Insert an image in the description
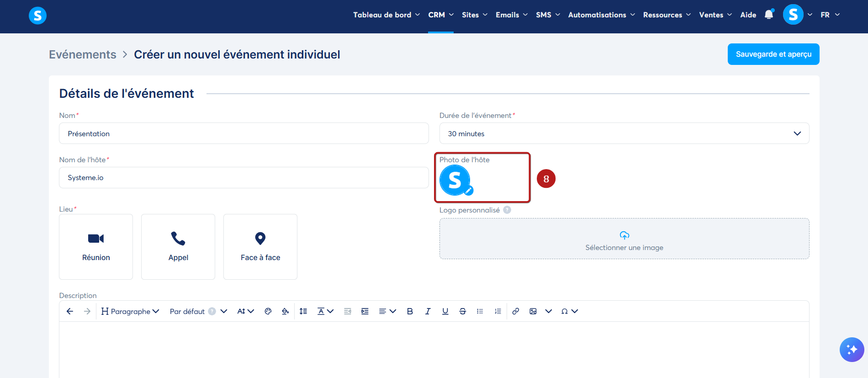 click(533, 311)
